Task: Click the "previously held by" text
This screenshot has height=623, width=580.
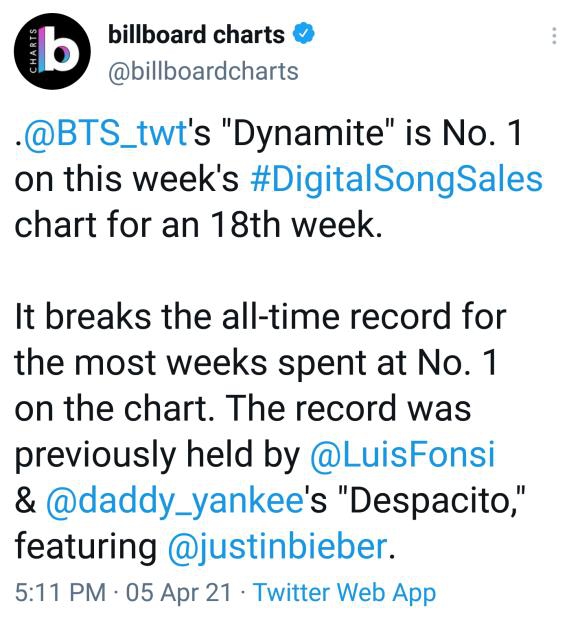Action: [x=157, y=455]
